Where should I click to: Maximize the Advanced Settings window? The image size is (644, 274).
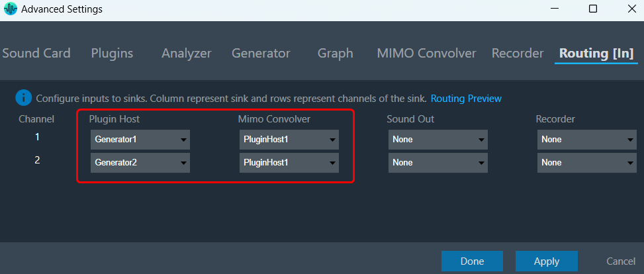click(x=592, y=9)
